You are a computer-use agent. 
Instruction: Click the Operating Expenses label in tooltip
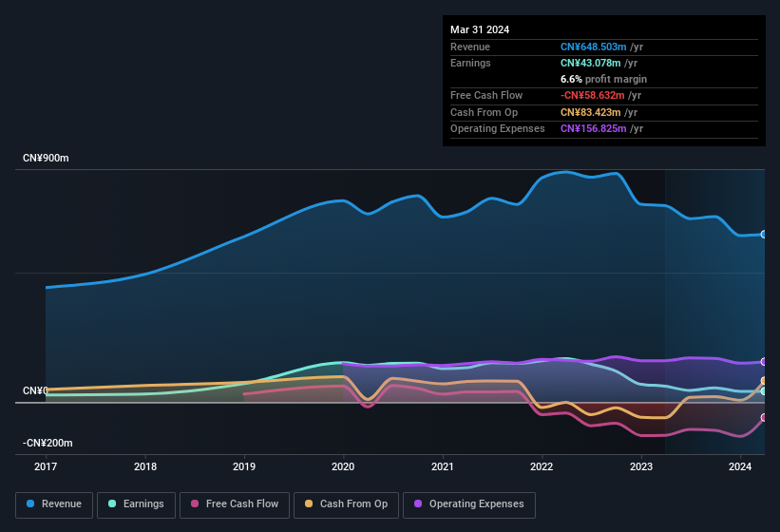(498, 129)
